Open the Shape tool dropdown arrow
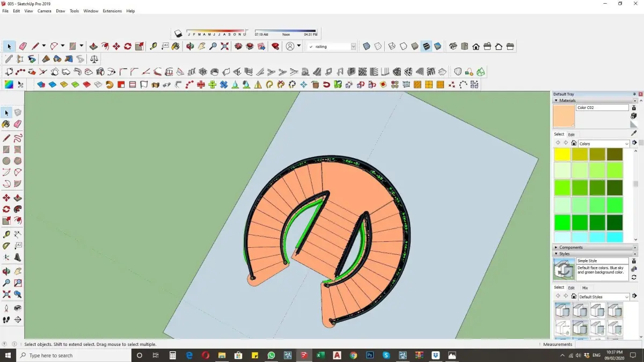Screen dimensions: 644x362 pyautogui.click(x=81, y=47)
